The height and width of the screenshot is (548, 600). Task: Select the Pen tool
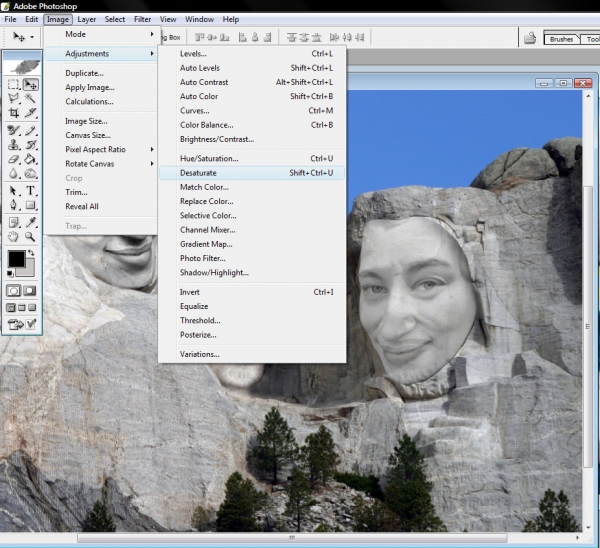(x=14, y=205)
